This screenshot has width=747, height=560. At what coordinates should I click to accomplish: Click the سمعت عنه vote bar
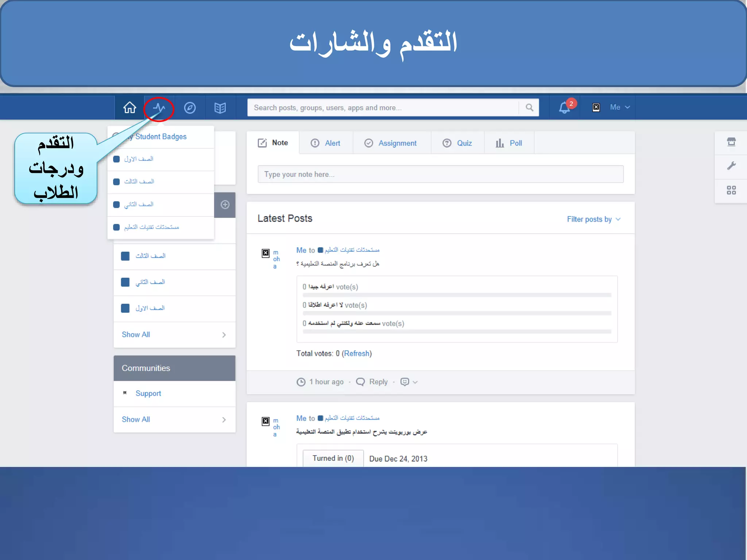457,332
